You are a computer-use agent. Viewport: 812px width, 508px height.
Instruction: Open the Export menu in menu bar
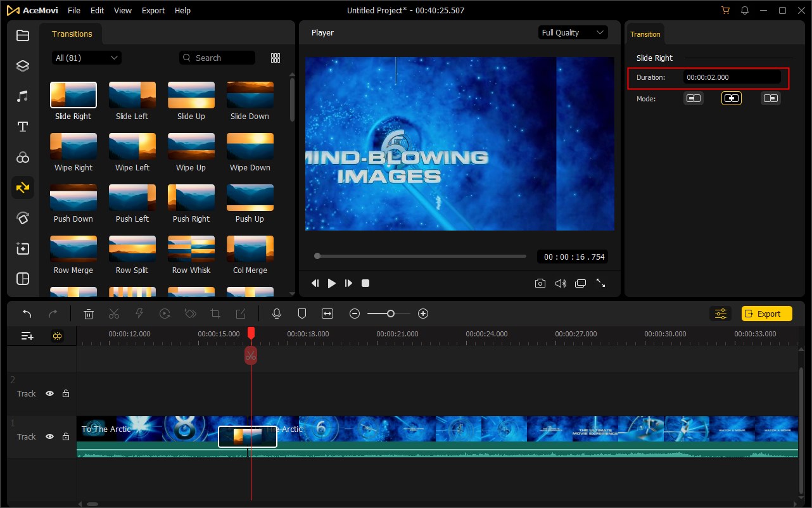[153, 11]
